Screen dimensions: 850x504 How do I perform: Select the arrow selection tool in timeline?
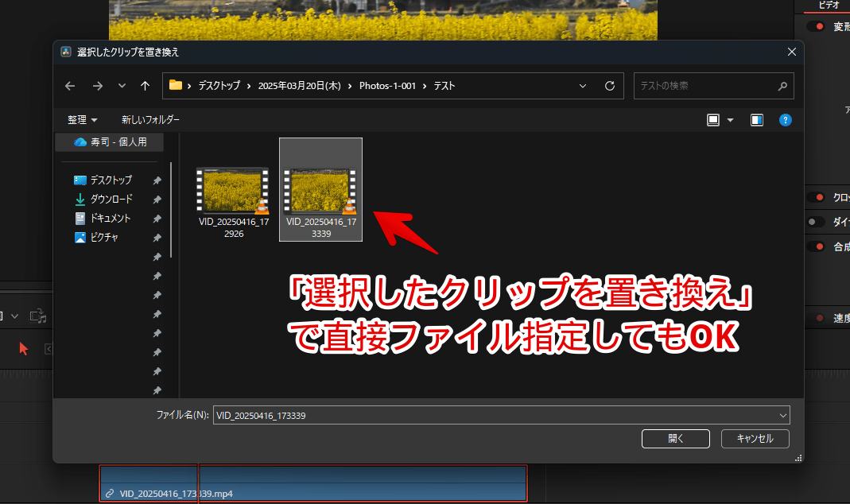click(24, 348)
